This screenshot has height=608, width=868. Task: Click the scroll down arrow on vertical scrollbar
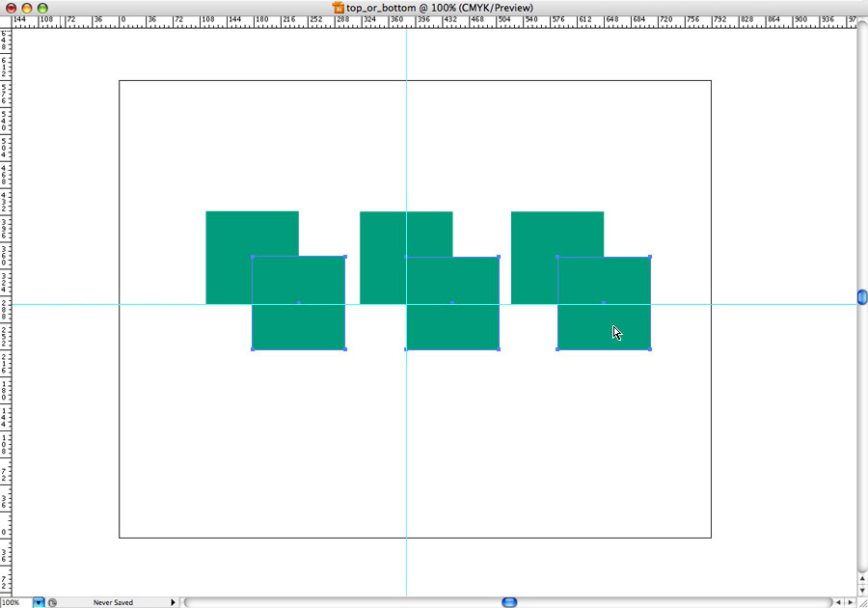pos(861,588)
